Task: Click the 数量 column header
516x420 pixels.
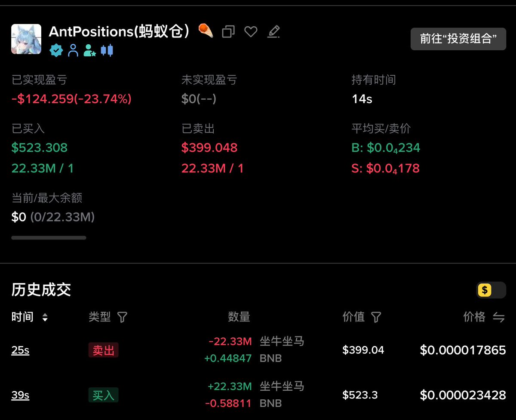Action: 239,318
